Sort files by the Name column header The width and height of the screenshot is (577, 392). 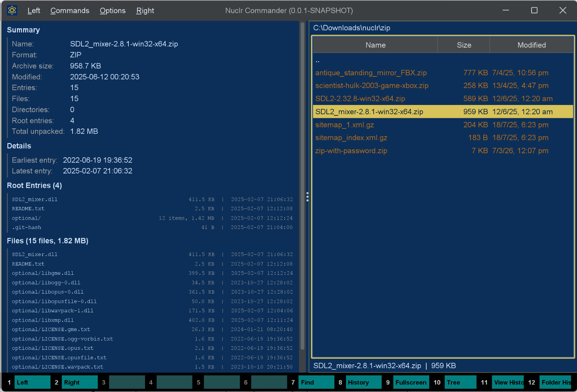pyautogui.click(x=375, y=45)
